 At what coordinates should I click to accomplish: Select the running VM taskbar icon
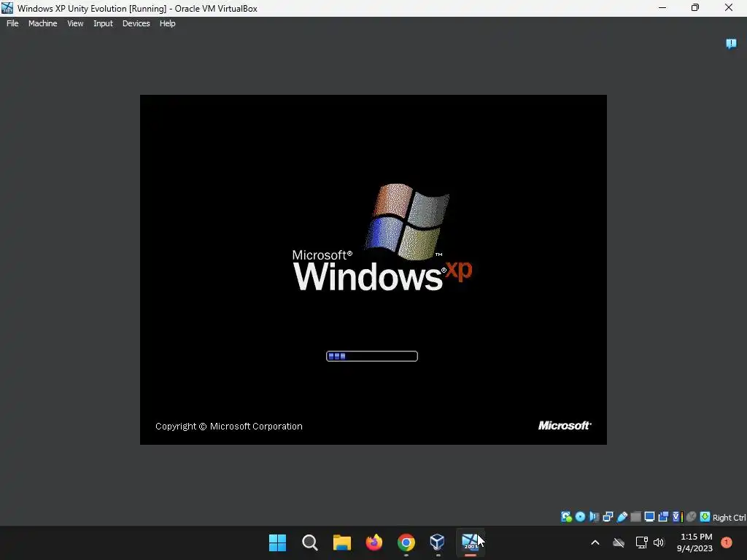tap(471, 542)
